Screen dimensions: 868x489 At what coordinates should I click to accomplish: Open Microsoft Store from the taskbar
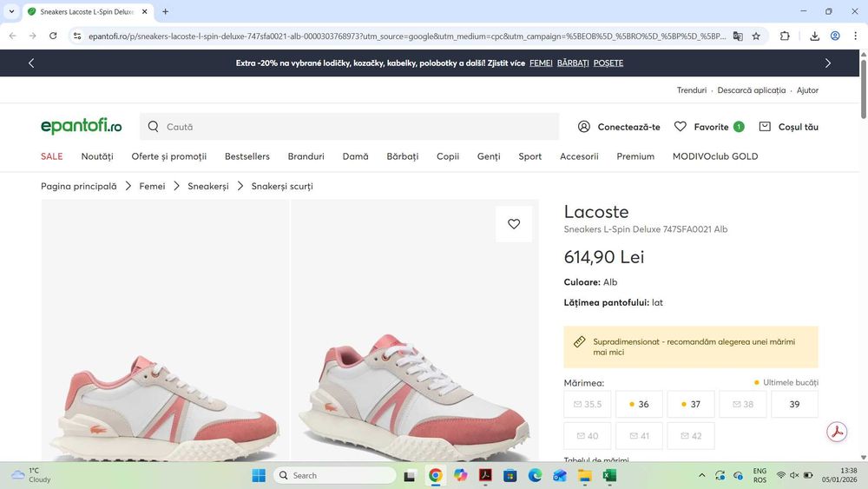510,475
